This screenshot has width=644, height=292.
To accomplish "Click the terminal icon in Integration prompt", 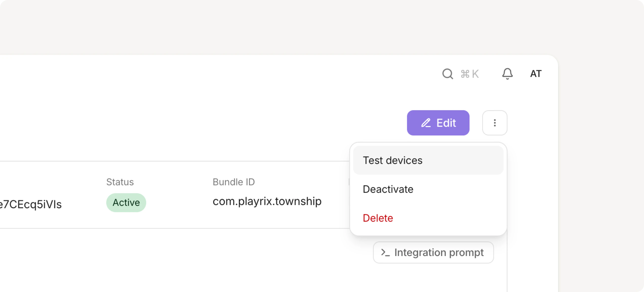I will [x=385, y=253].
